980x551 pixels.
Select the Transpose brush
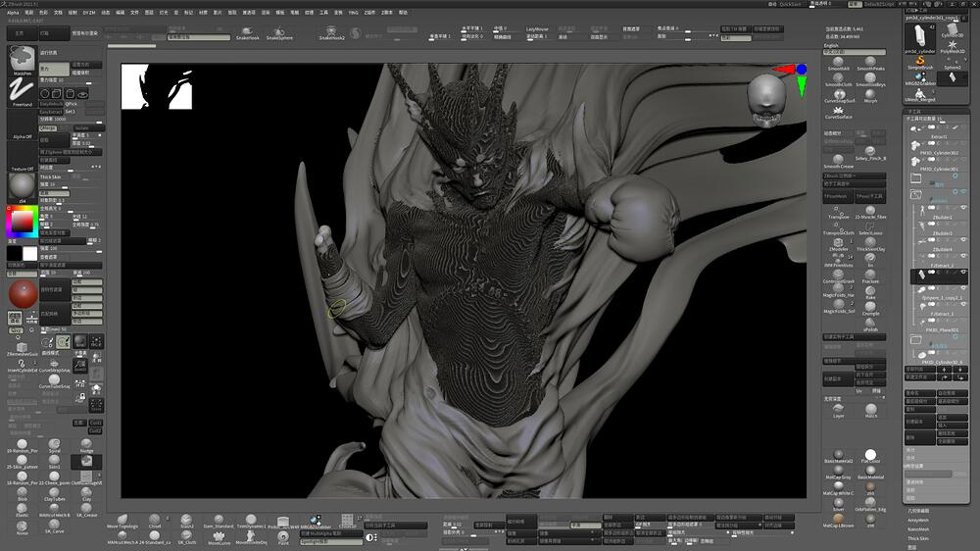(838, 213)
